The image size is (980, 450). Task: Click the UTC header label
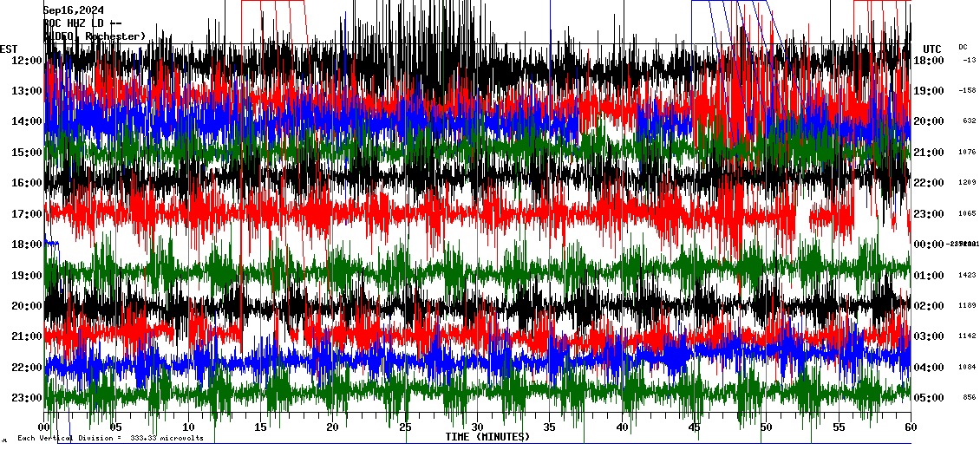(x=932, y=49)
